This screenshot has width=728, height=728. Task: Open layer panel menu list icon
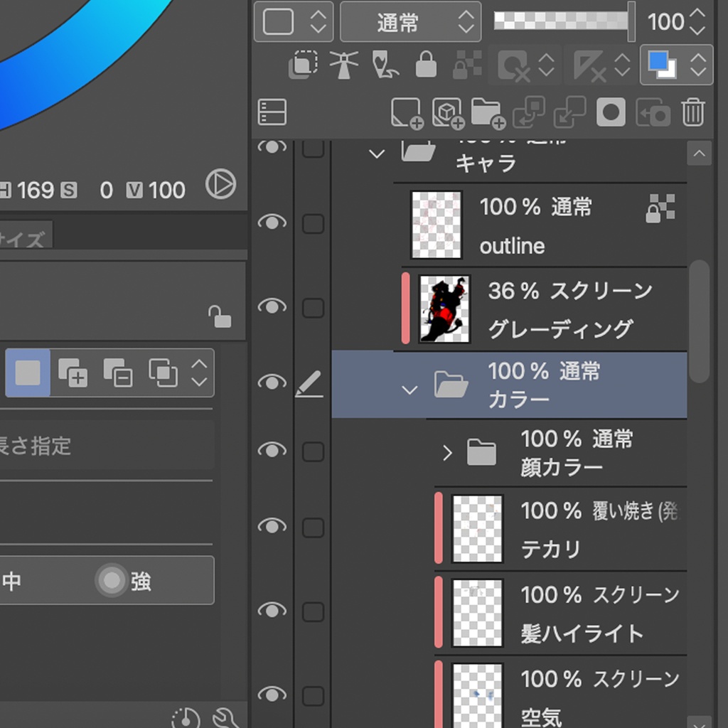[x=272, y=112]
